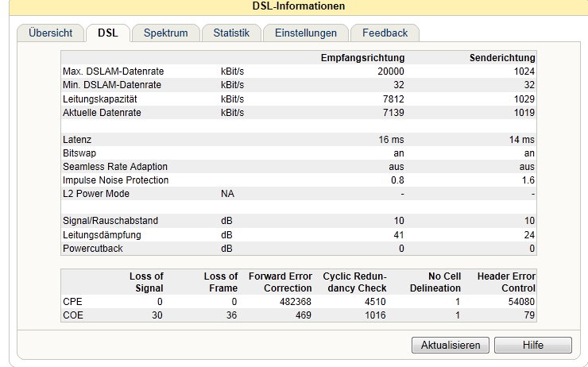Open the Statistik tab

tap(231, 33)
